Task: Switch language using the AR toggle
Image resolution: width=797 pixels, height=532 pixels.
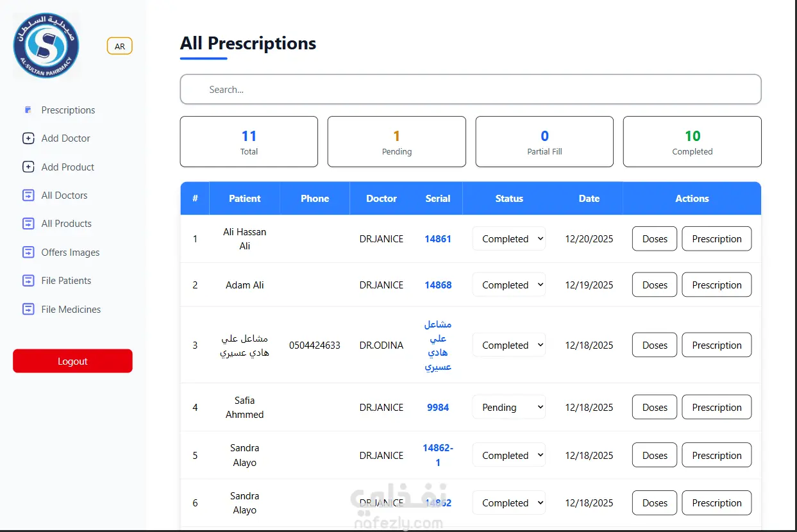Action: 119,46
